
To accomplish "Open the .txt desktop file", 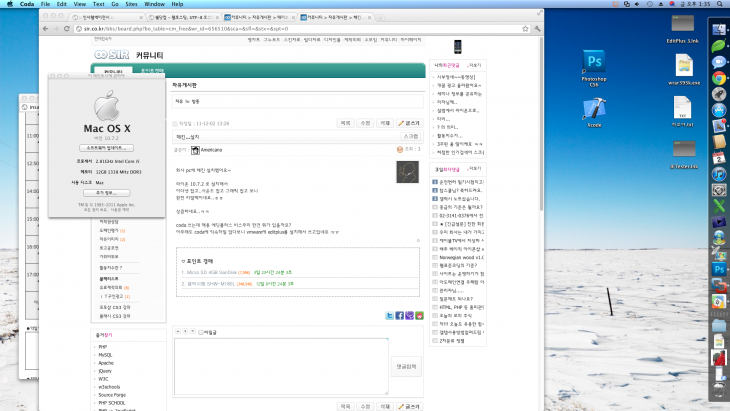I will coord(683,111).
